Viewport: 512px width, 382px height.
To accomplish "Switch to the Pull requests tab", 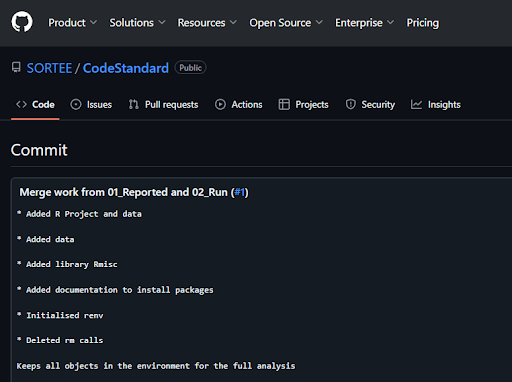I will (x=163, y=105).
